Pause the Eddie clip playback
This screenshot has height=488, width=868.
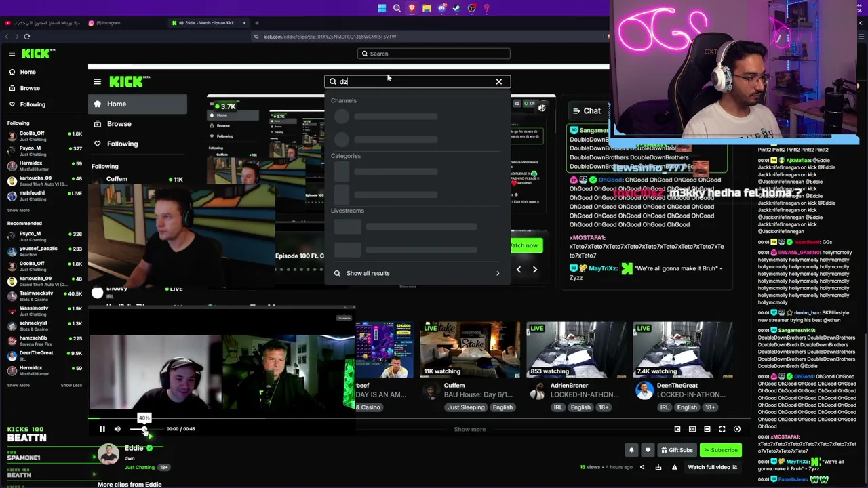102,429
